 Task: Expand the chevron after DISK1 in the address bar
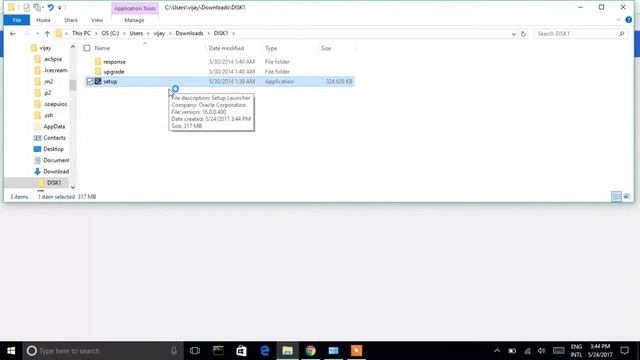pos(233,33)
